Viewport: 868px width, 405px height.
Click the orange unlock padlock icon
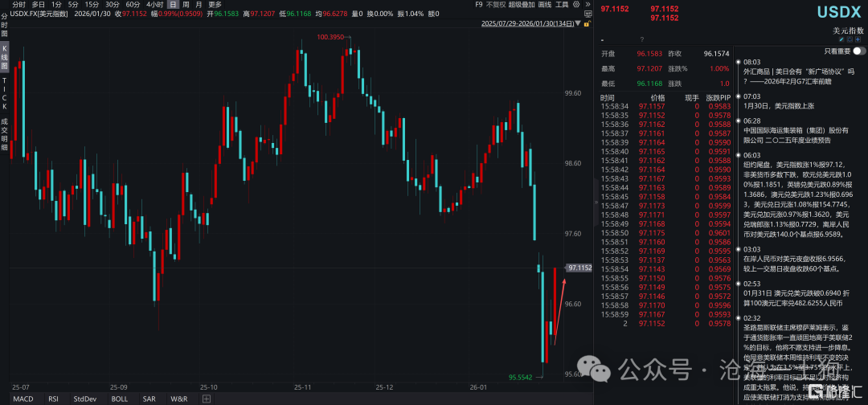point(587,24)
